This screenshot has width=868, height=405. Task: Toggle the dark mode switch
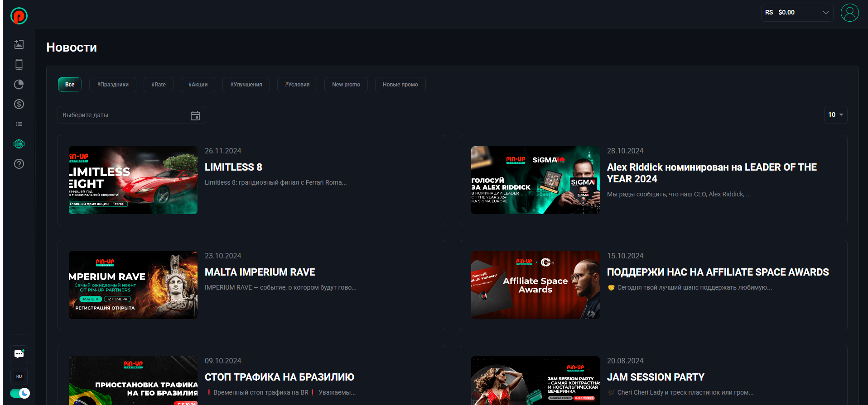click(20, 393)
